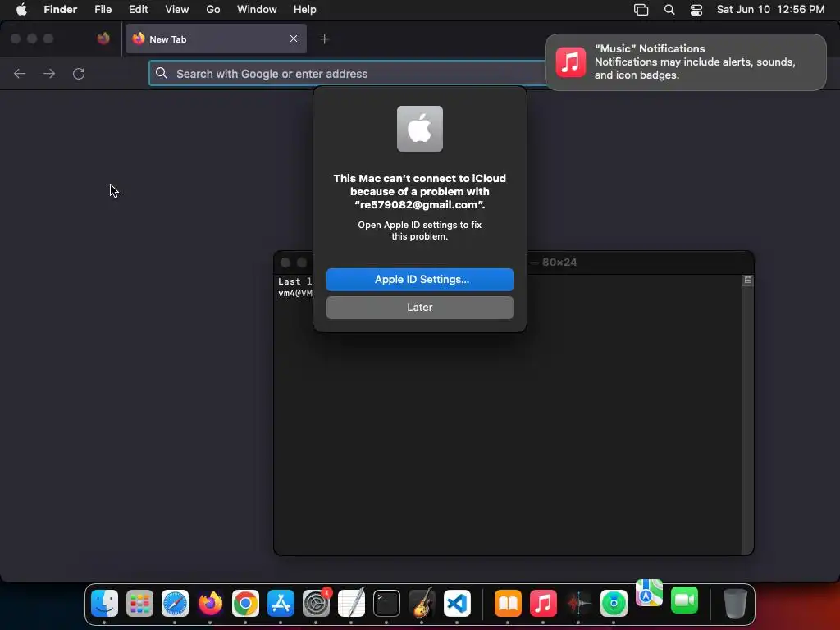Open TextEdit from the dock
Image resolution: width=840 pixels, height=630 pixels.
pos(351,603)
